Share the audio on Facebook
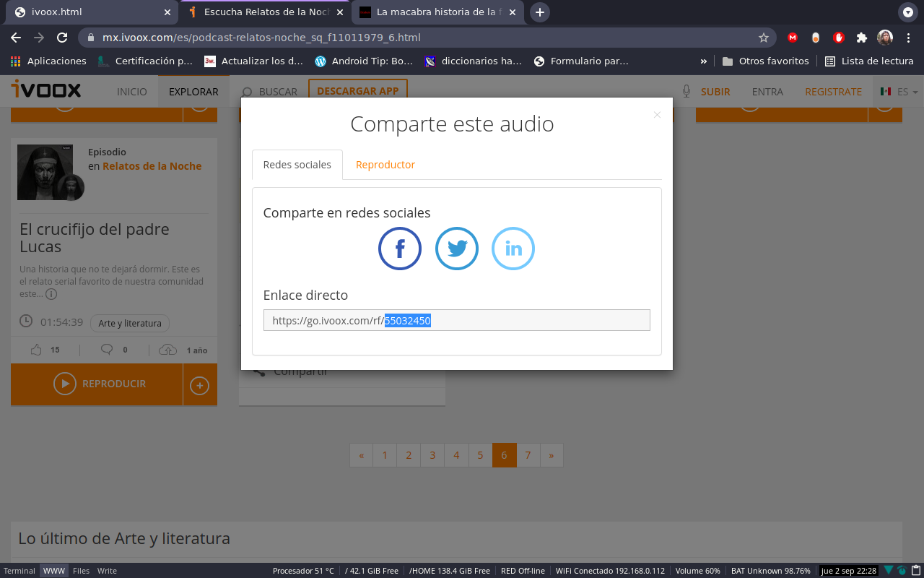This screenshot has height=578, width=924. 399,249
